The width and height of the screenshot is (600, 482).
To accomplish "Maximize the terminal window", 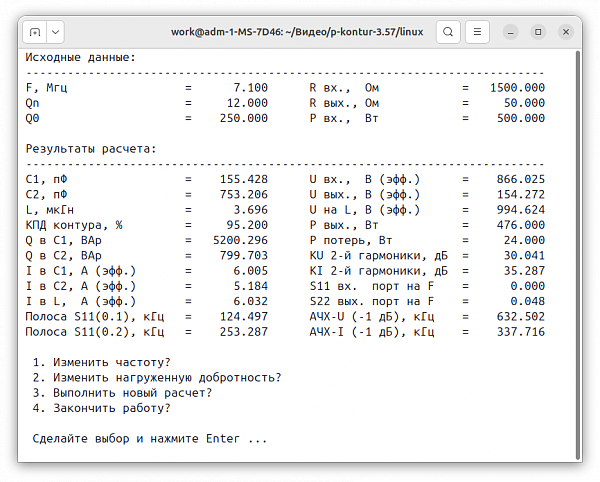I will 540,32.
